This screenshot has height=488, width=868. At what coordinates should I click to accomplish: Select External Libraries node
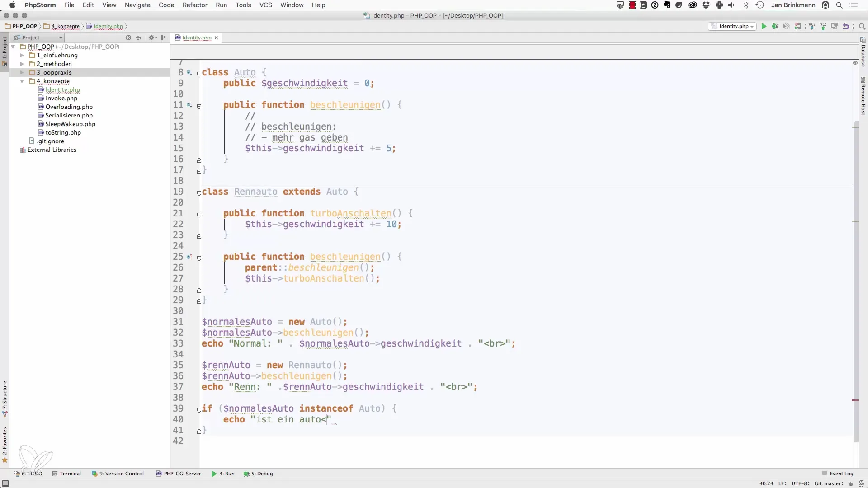coord(48,150)
